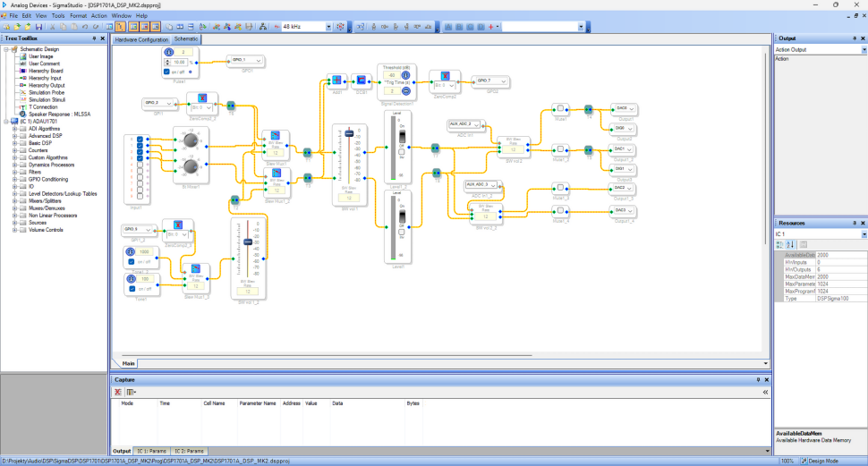
Task: Toggle channel 0 checkbox in Input1
Action: pyautogui.click(x=139, y=139)
